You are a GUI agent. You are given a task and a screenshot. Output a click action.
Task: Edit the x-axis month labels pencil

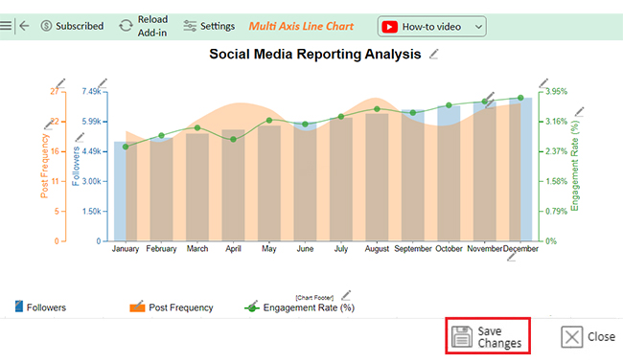point(512,257)
